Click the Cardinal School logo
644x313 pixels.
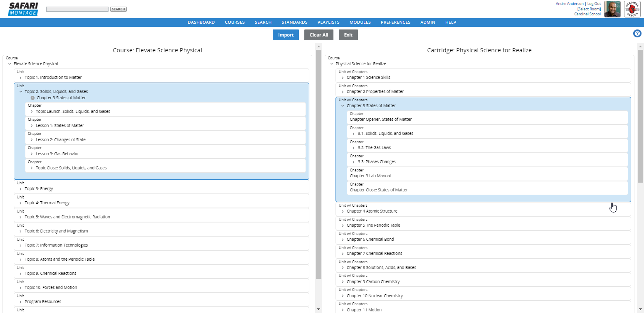[632, 9]
